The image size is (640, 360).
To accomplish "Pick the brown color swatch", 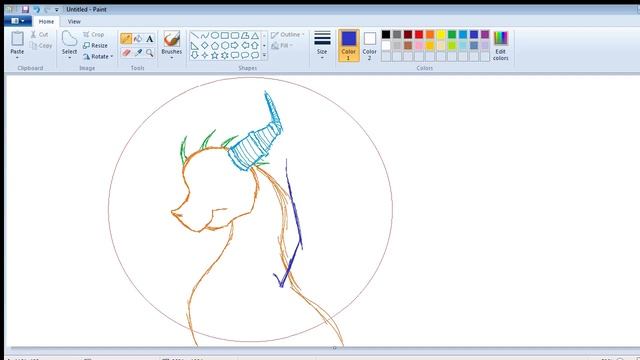I will click(x=408, y=45).
